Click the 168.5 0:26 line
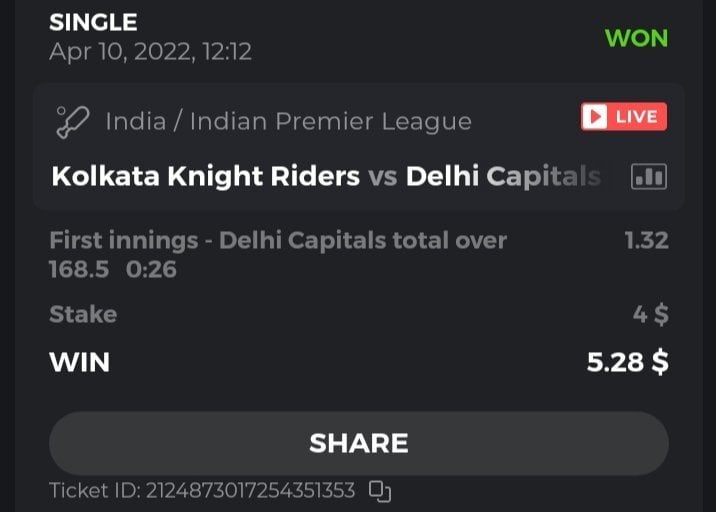 click(x=112, y=269)
